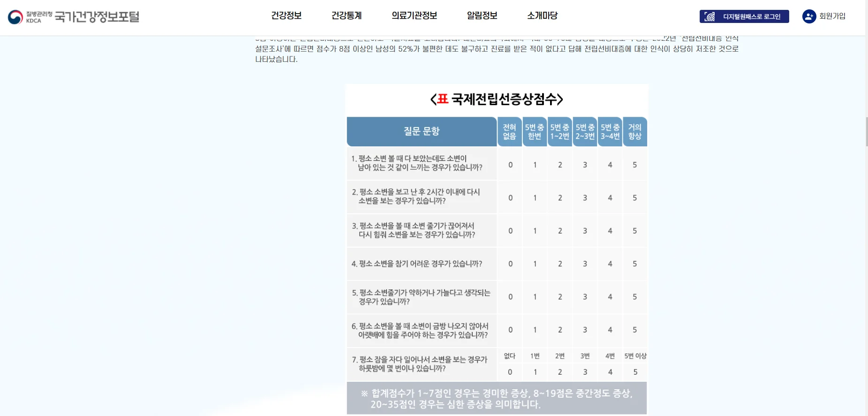The image size is (868, 416).
Task: Click score 1 in question 5 row
Action: click(535, 297)
